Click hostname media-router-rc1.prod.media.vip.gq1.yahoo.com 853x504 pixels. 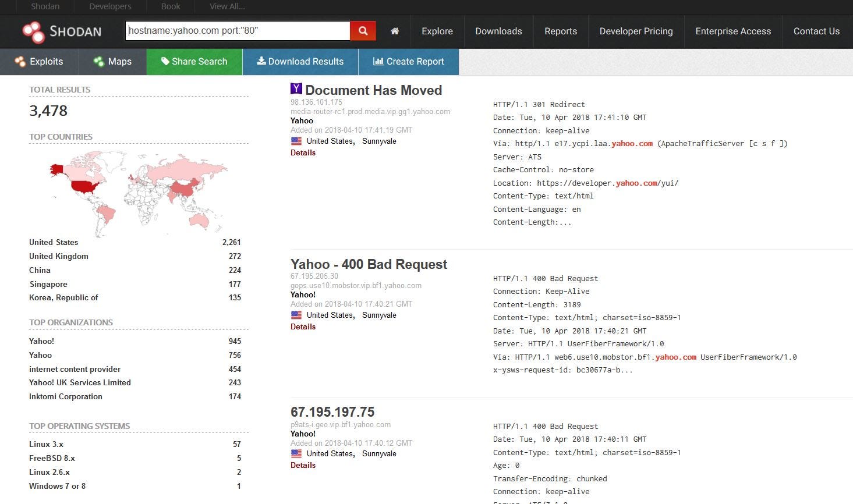(370, 111)
